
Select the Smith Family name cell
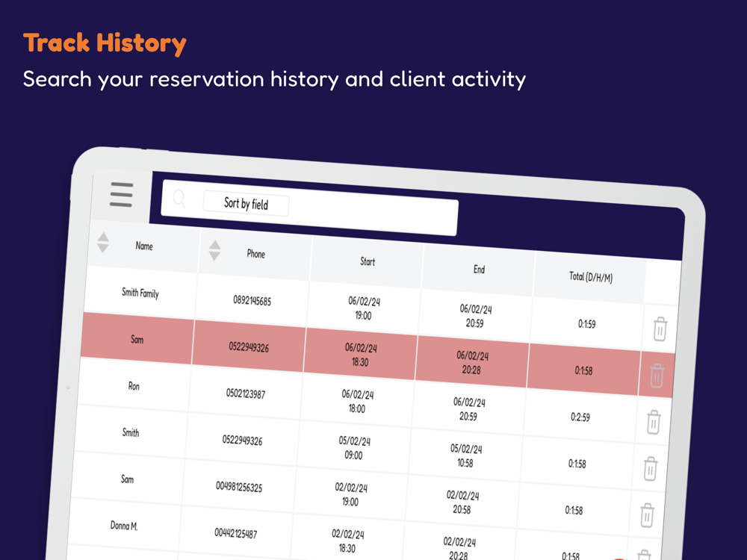coord(140,293)
